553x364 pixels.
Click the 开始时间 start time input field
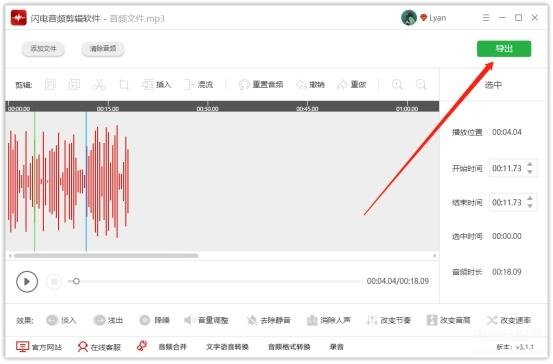coord(508,168)
